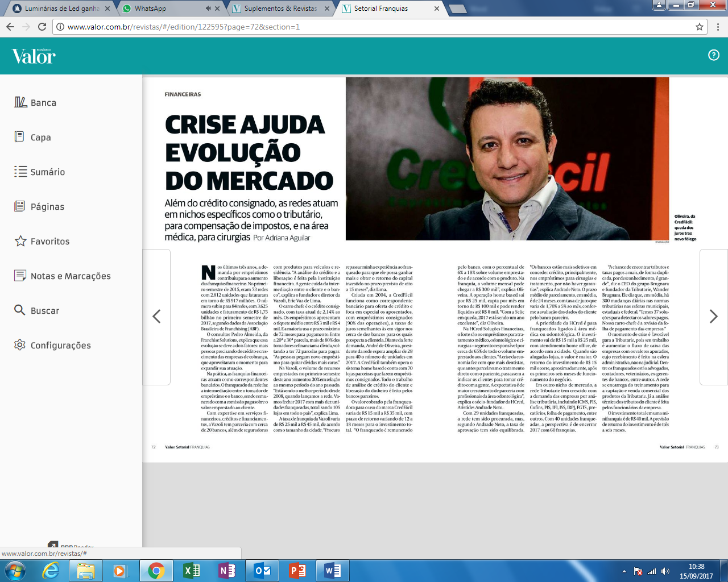Close the Luminárias de Led tab
The image size is (728, 582).
tap(107, 9)
